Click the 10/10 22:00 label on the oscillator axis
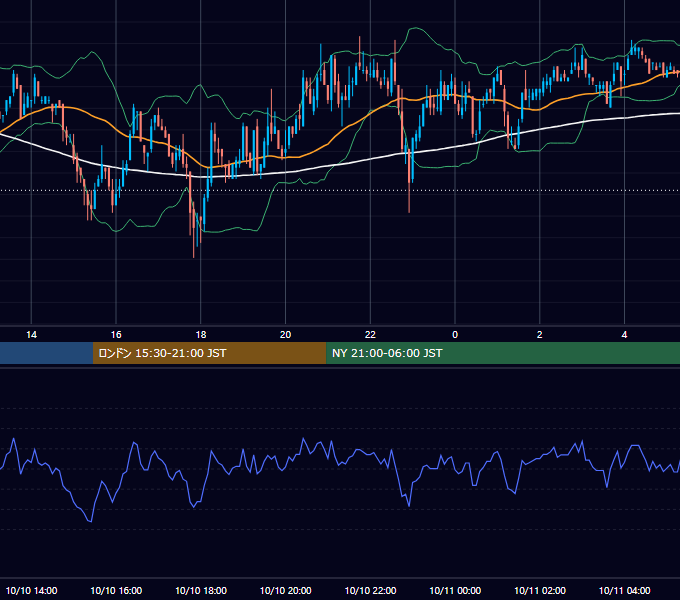The height and width of the screenshot is (600, 680). [370, 590]
